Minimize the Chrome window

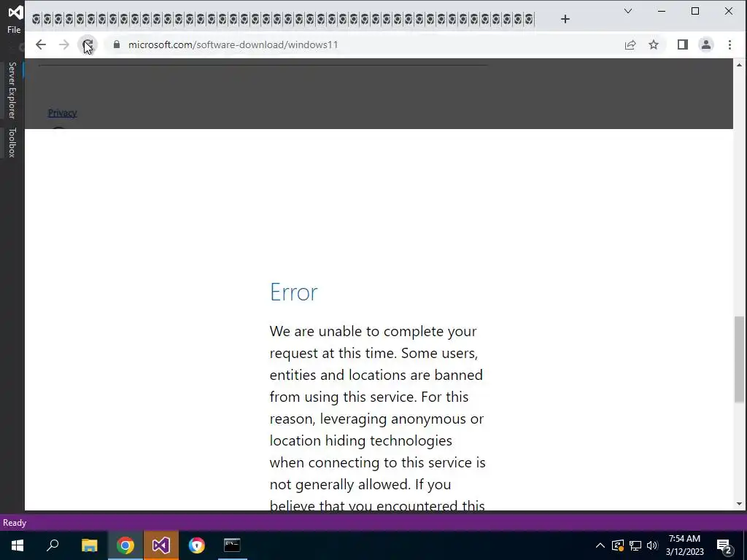click(x=661, y=11)
